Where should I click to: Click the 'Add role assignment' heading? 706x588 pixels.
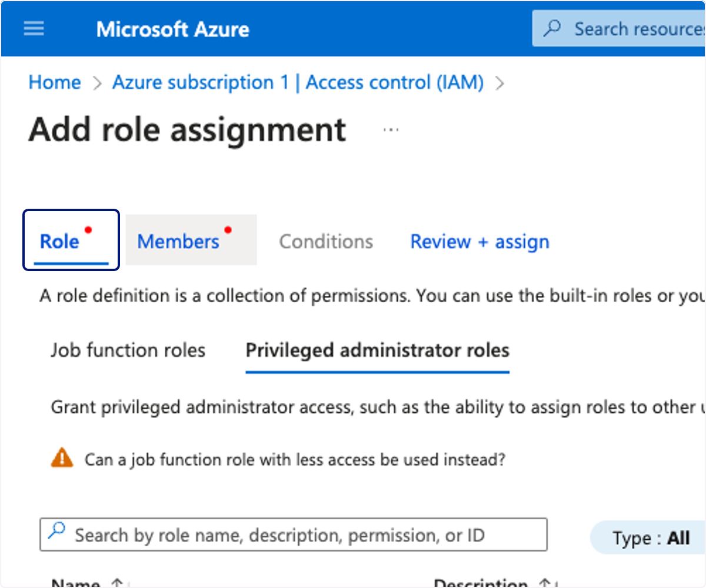click(x=188, y=130)
